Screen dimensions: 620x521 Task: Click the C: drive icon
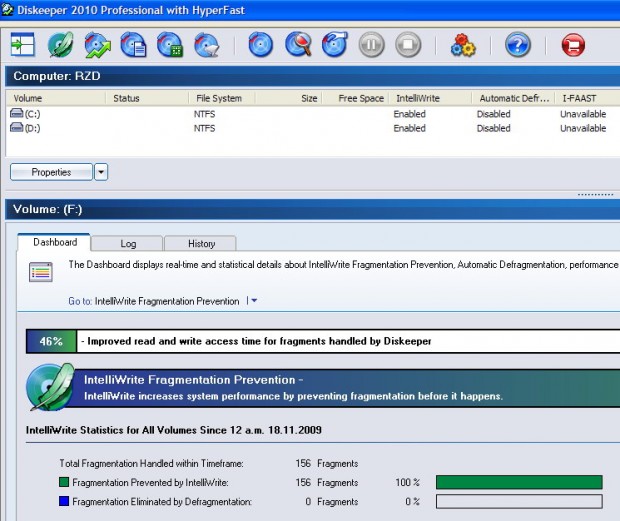coord(17,113)
